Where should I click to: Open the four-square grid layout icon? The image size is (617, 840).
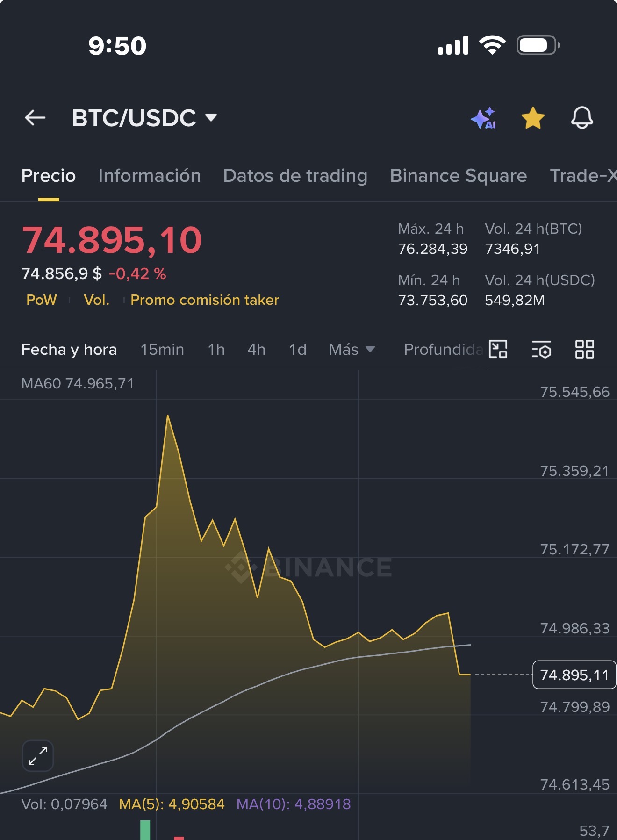(585, 349)
